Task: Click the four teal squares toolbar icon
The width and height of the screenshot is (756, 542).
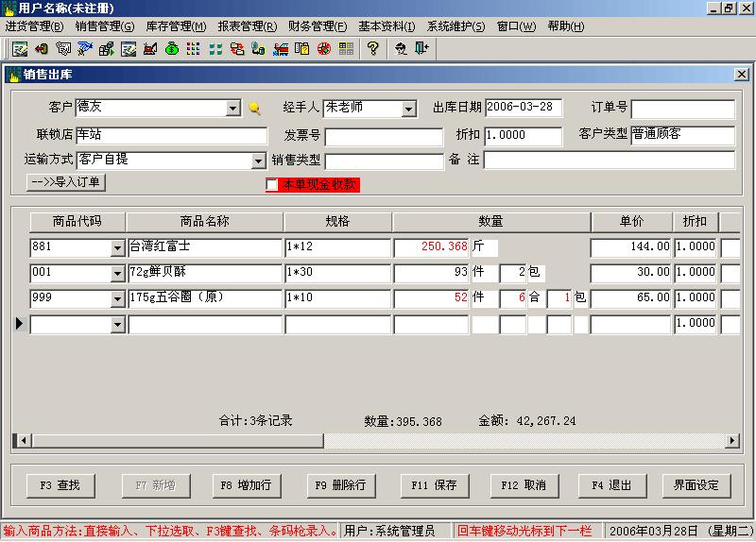Action: coord(215,49)
